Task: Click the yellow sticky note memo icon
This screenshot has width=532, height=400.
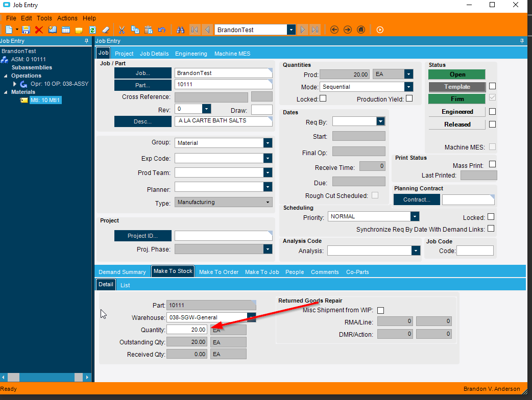Action: 79,30
